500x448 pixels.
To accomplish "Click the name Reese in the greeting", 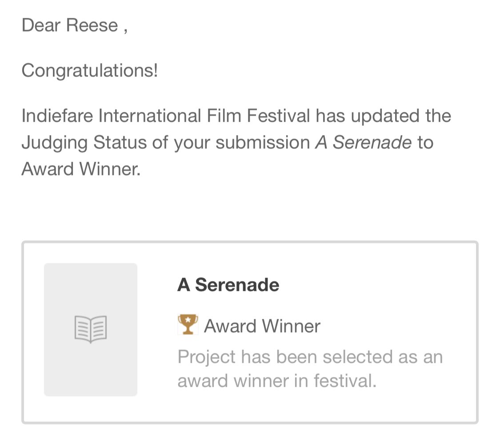I will click(x=92, y=25).
